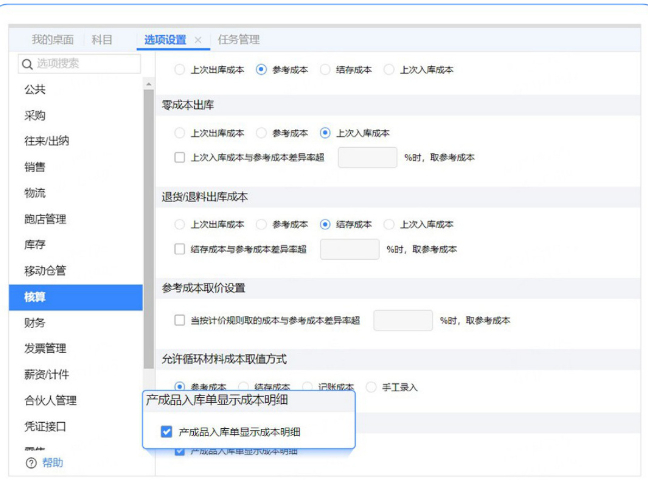The image size is (648, 480).
Task: Focus the 选项搜索 search field
Action: 79,64
